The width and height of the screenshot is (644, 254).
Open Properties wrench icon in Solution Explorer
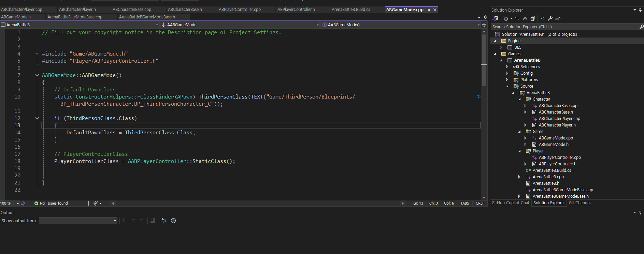pyautogui.click(x=550, y=18)
